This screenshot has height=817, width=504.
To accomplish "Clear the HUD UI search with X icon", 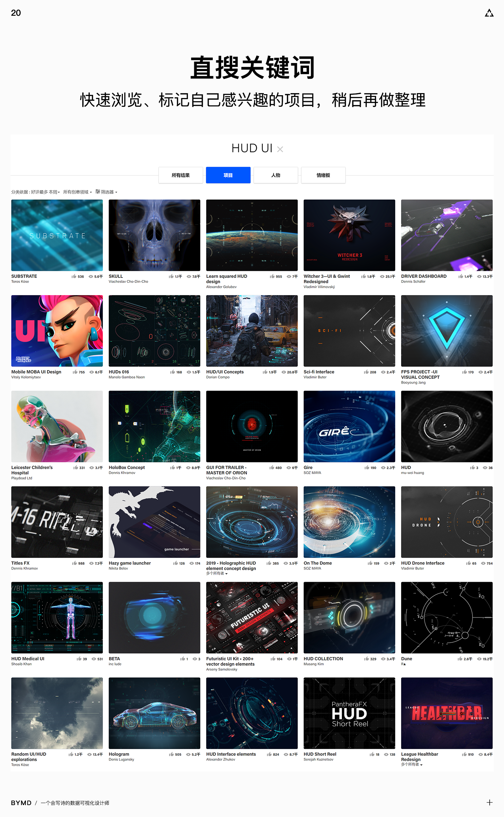I will tap(280, 149).
